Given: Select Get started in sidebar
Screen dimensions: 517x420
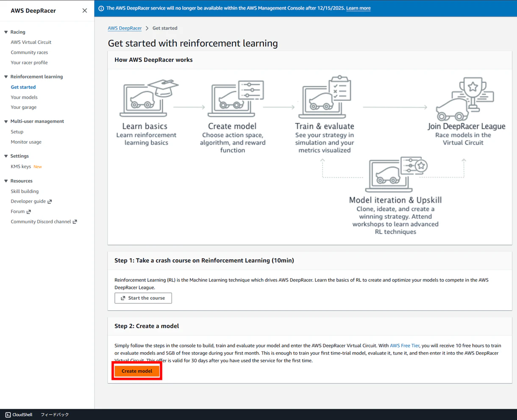Looking at the screenshot, I should coord(23,87).
